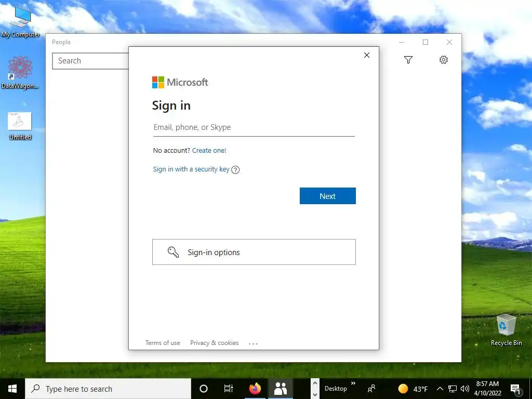Focus the Email, phone, or Skype field
The image size is (532, 399).
[254, 128]
